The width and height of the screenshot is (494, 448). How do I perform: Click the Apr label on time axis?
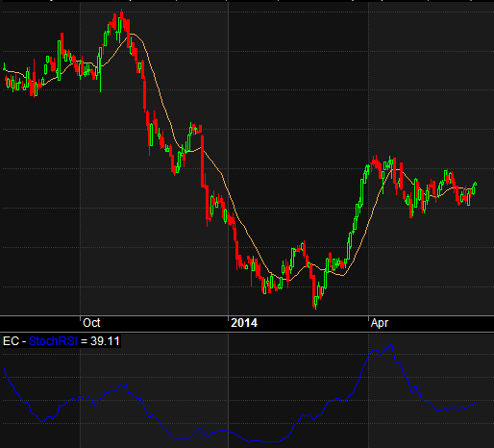click(380, 323)
